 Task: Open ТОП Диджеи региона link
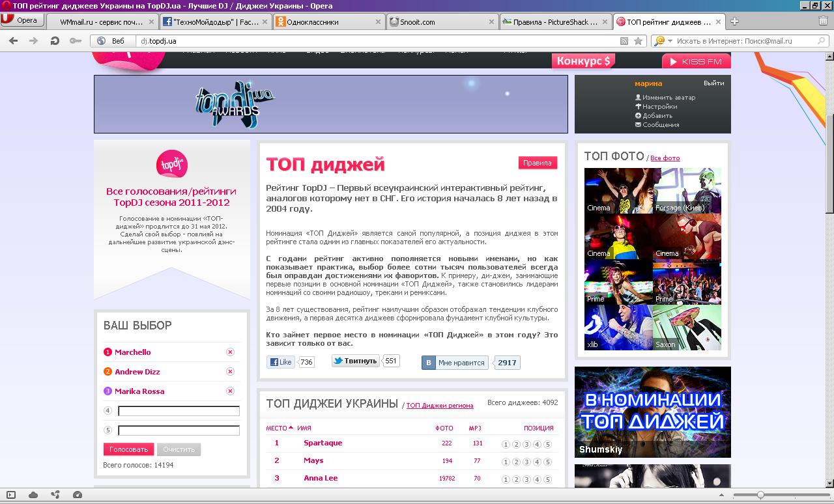pos(440,406)
